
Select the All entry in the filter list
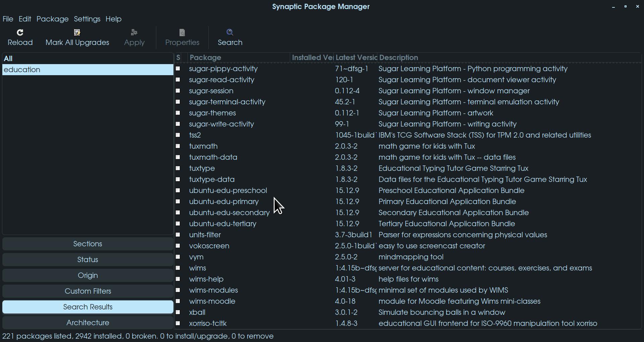pos(8,59)
